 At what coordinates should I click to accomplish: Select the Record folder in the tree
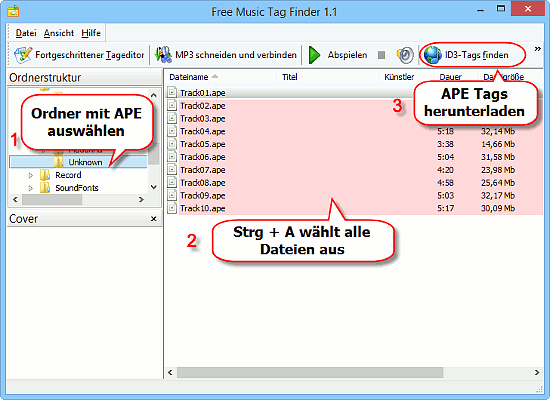[68, 175]
